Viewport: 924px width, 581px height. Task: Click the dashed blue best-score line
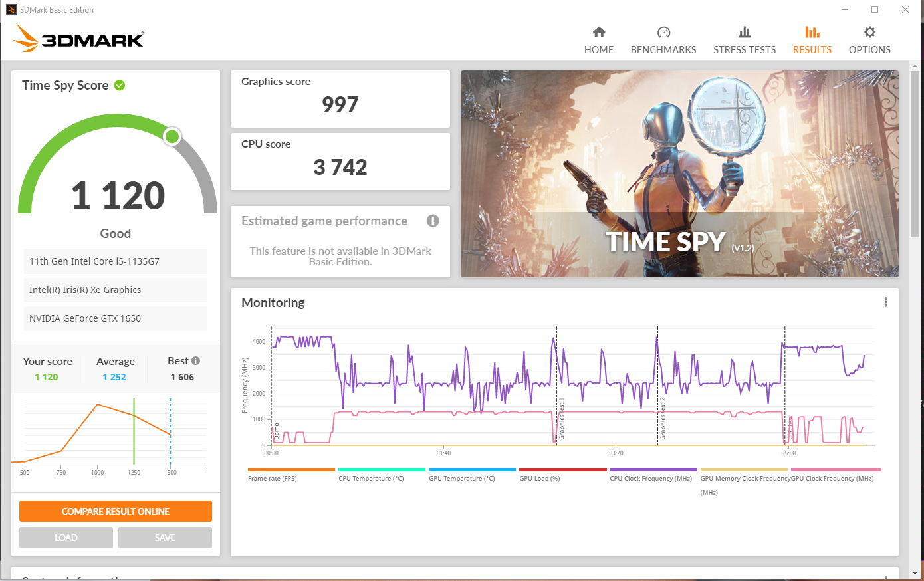click(170, 432)
